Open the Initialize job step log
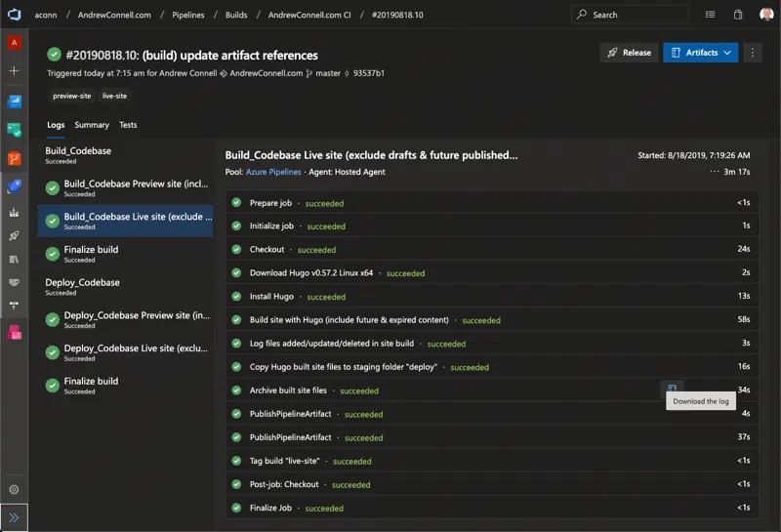This screenshot has width=781, height=532. click(x=492, y=225)
